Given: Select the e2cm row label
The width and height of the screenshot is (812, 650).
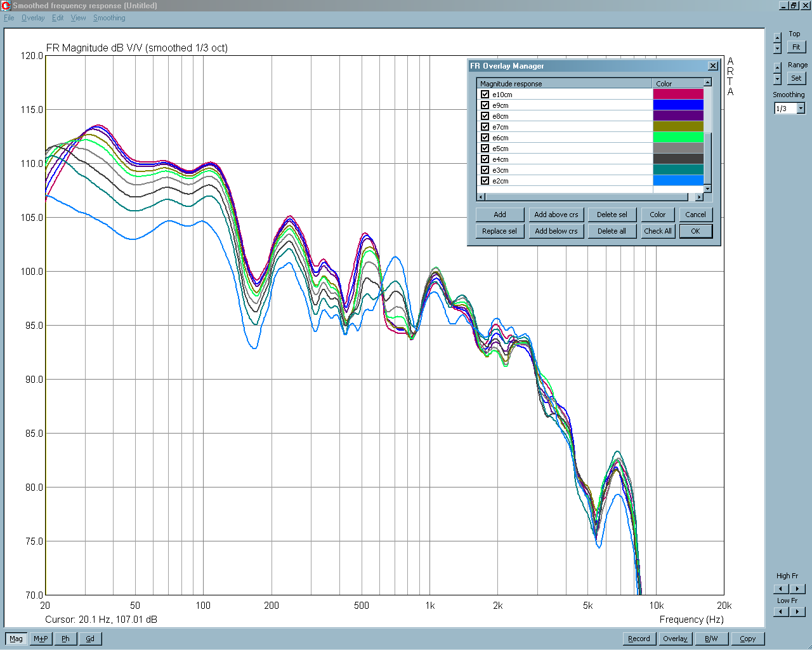Looking at the screenshot, I should (x=501, y=181).
